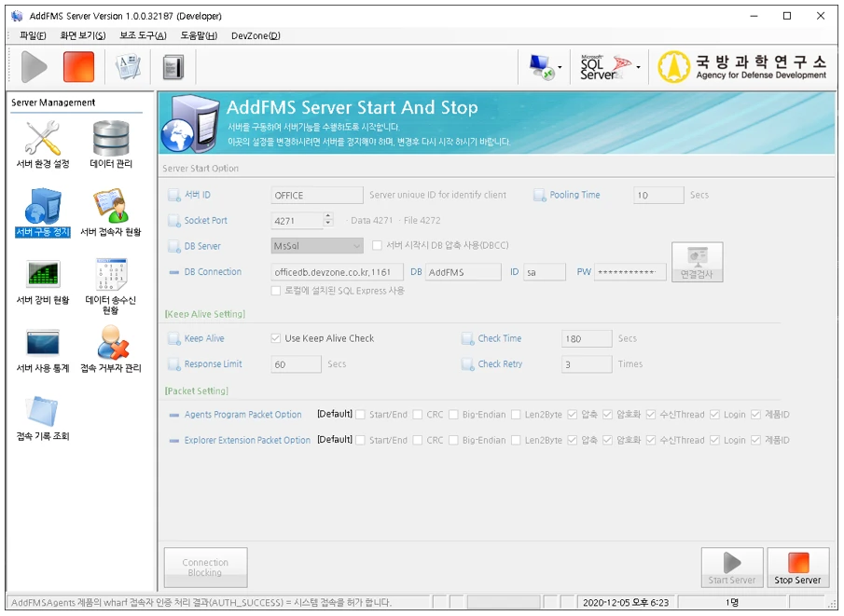Open the 보조 도구(A) menu
The image size is (844, 616).
click(143, 35)
